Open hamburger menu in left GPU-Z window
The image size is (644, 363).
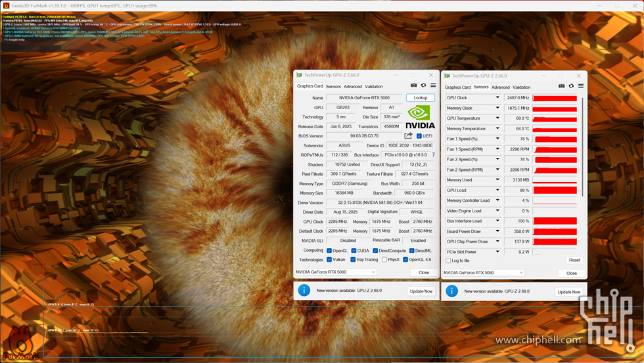(x=433, y=85)
